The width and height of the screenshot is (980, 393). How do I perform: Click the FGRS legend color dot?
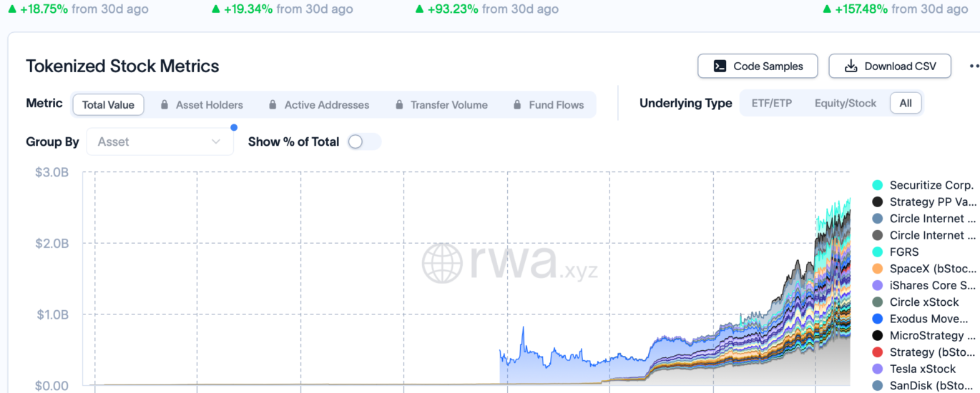pyautogui.click(x=878, y=252)
